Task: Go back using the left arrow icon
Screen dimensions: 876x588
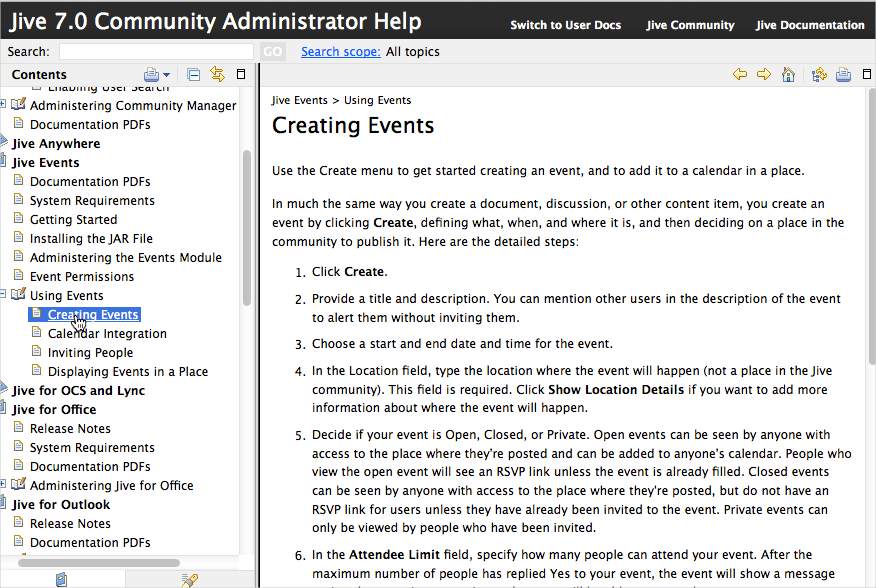Action: (740, 74)
